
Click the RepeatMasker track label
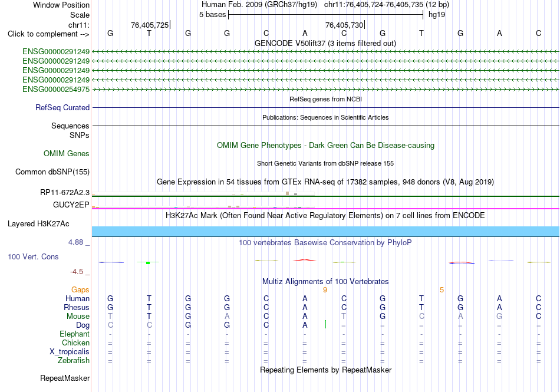tap(65, 378)
